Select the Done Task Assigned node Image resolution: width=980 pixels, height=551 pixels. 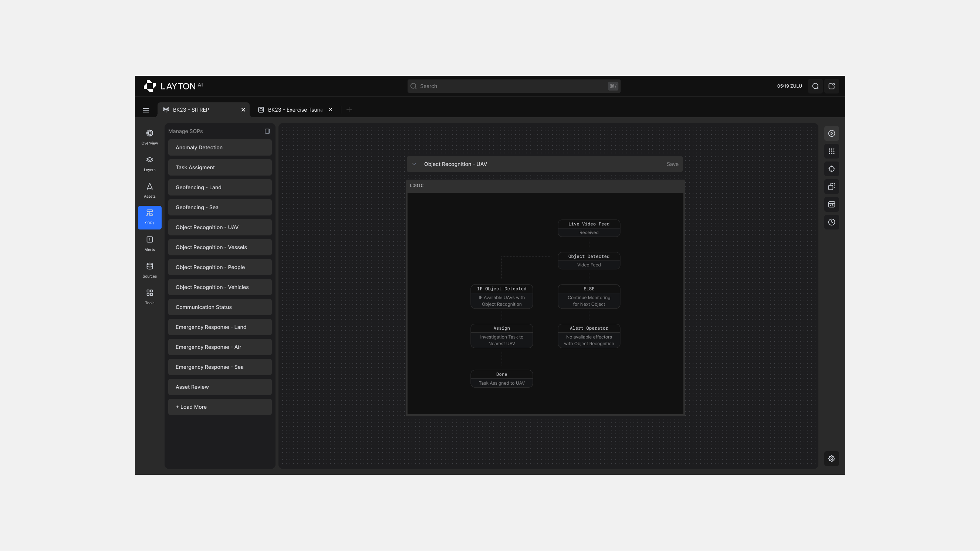click(501, 379)
